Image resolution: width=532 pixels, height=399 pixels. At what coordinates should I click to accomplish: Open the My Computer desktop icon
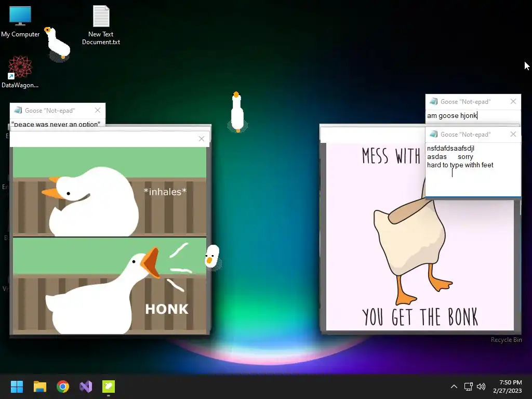tap(20, 21)
